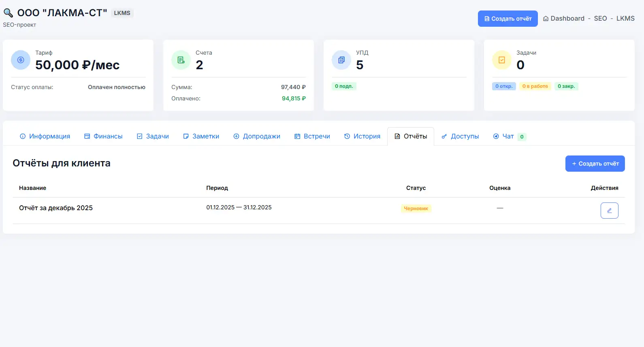View the История tab
This screenshot has height=347, width=644.
(362, 136)
